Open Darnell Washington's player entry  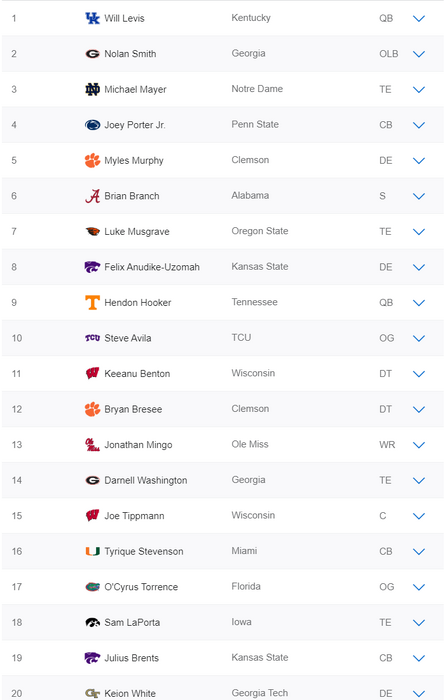click(146, 480)
